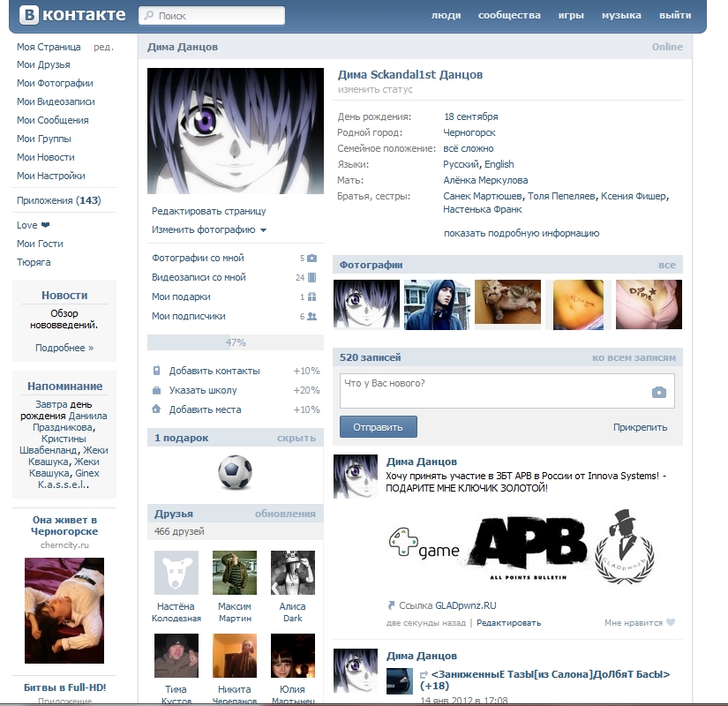This screenshot has width=728, height=706.
Task: Click the VKontakte logo
Action: click(72, 15)
